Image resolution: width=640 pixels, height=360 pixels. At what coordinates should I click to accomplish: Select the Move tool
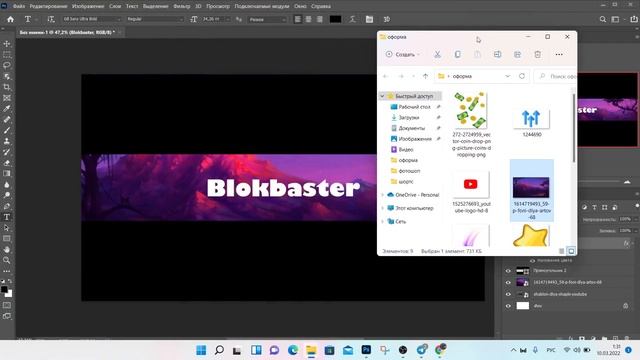pyautogui.click(x=7, y=44)
